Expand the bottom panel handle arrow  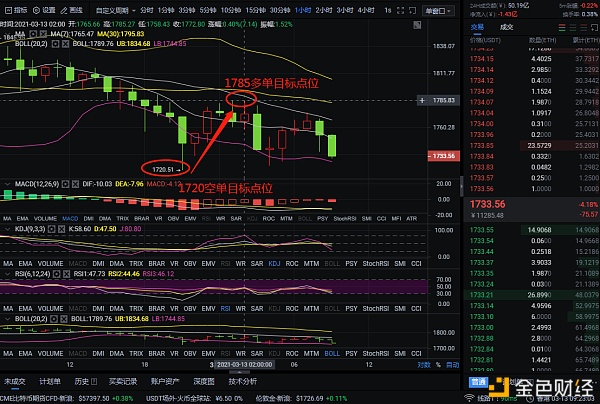239,372
